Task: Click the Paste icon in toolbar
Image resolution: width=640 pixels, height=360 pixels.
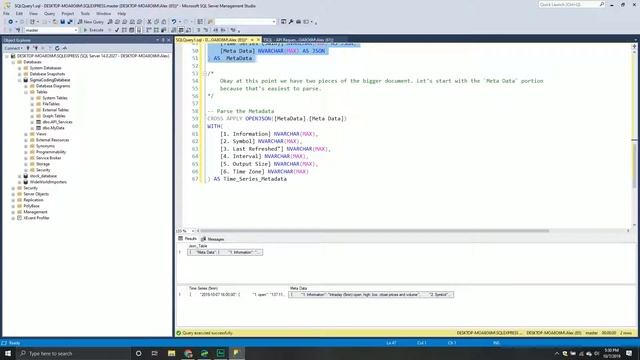Action: (x=164, y=22)
